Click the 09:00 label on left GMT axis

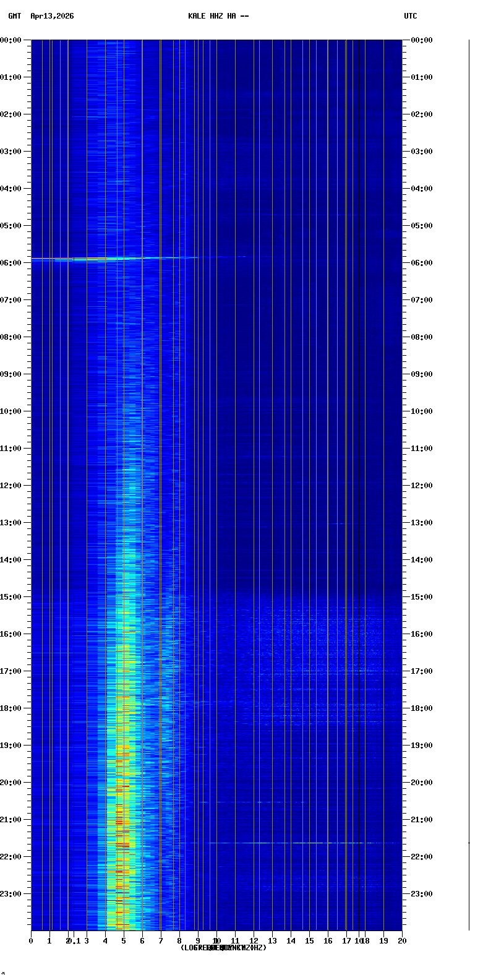pos(11,374)
